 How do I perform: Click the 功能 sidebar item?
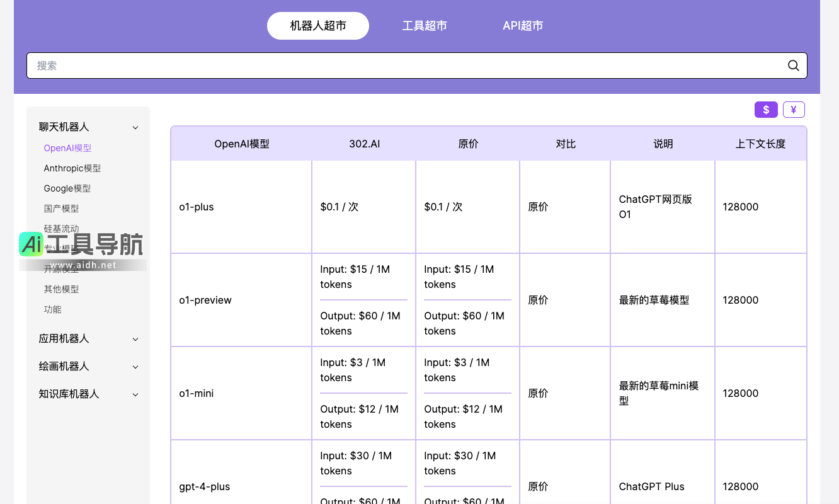coord(53,309)
